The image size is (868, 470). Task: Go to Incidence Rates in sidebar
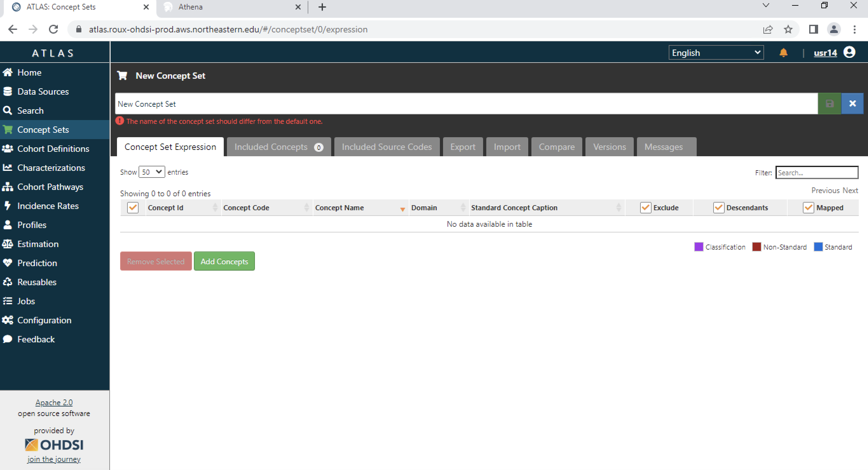click(47, 206)
